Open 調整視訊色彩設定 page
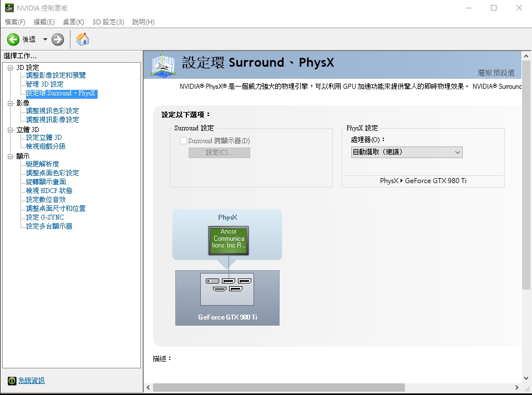The height and width of the screenshot is (395, 532). (52, 110)
